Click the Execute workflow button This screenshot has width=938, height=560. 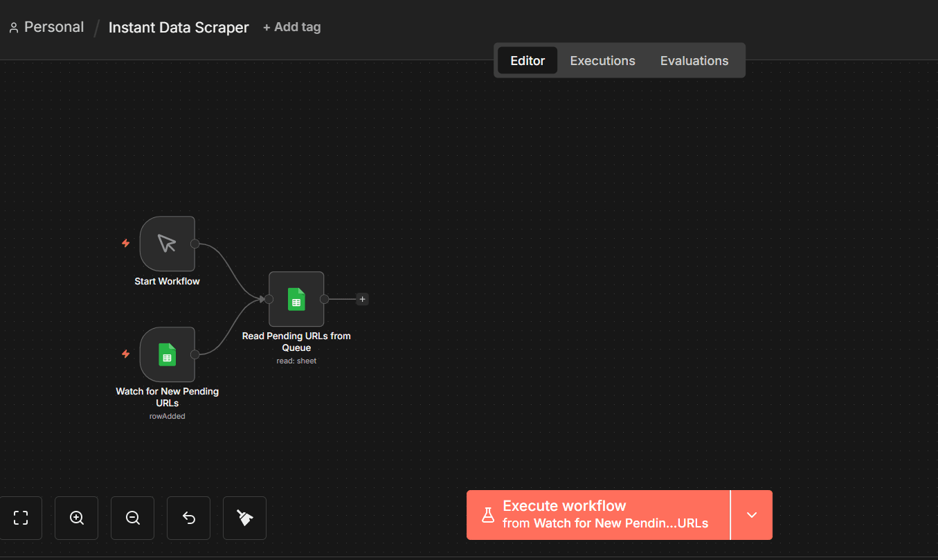pyautogui.click(x=598, y=515)
